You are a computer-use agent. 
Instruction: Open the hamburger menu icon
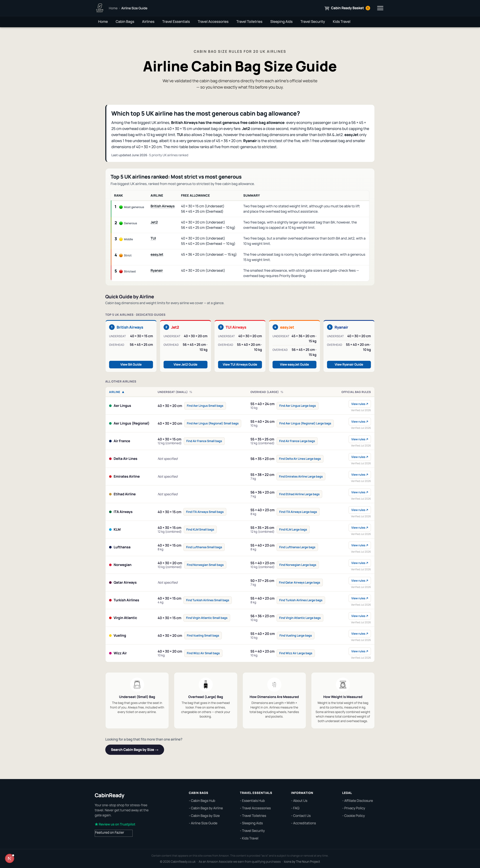pos(380,8)
